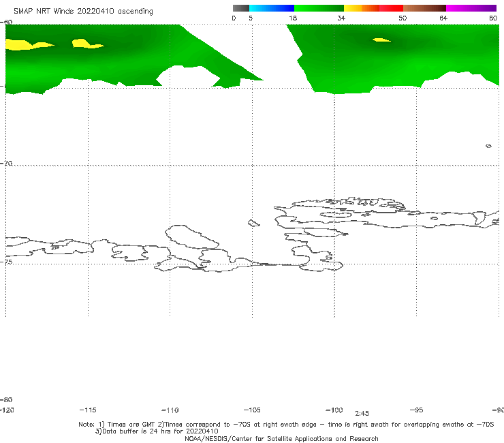The height and width of the screenshot is (443, 504).
Task: Click the longitude label '-120'
Action: 7,410
